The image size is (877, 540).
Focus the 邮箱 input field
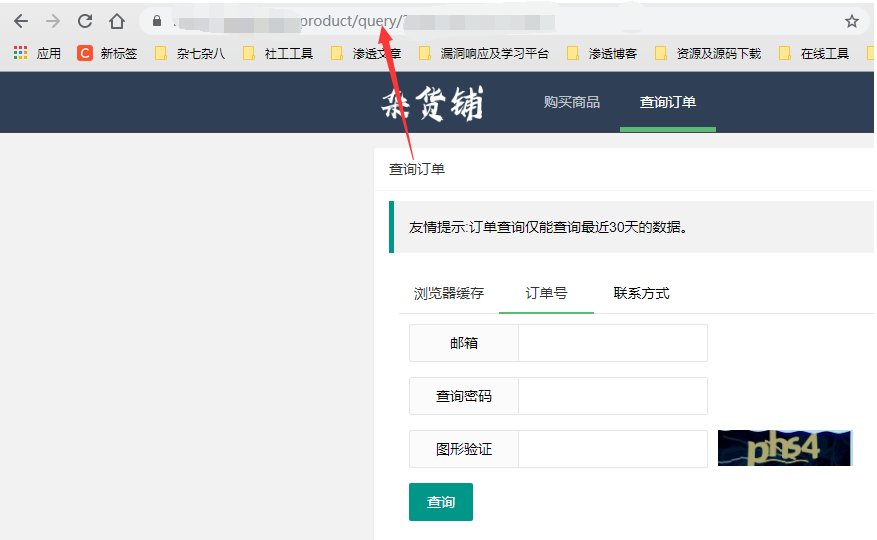pos(612,343)
